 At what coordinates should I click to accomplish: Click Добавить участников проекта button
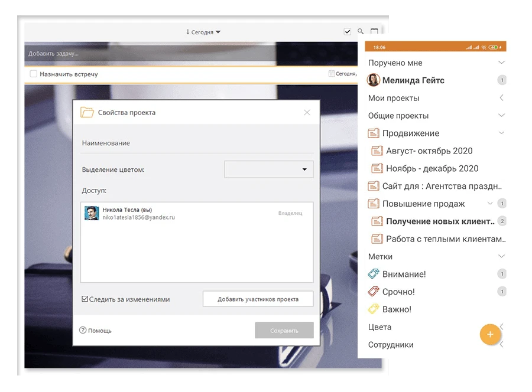(258, 299)
